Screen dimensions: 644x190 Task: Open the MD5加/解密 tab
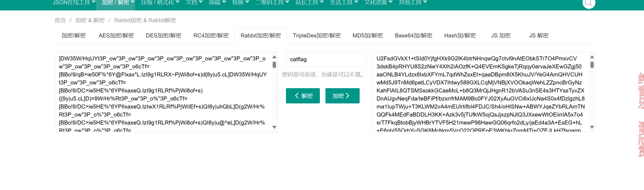pos(368,36)
